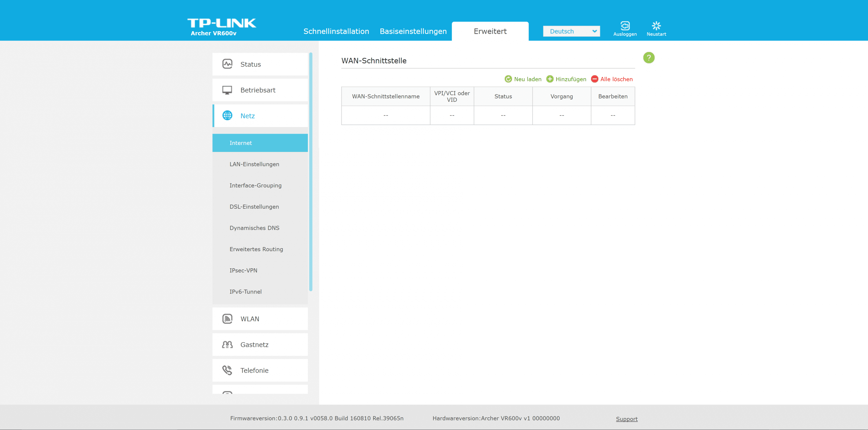Image resolution: width=868 pixels, height=430 pixels.
Task: Select DSL-Einstellungen in the submenu
Action: pyautogui.click(x=254, y=207)
